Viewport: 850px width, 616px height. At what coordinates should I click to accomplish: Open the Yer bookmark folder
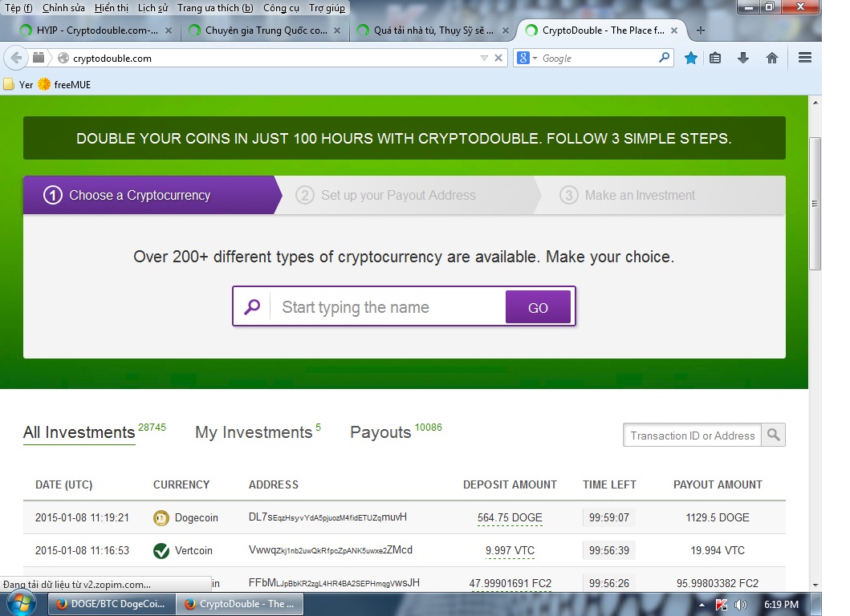pos(18,84)
